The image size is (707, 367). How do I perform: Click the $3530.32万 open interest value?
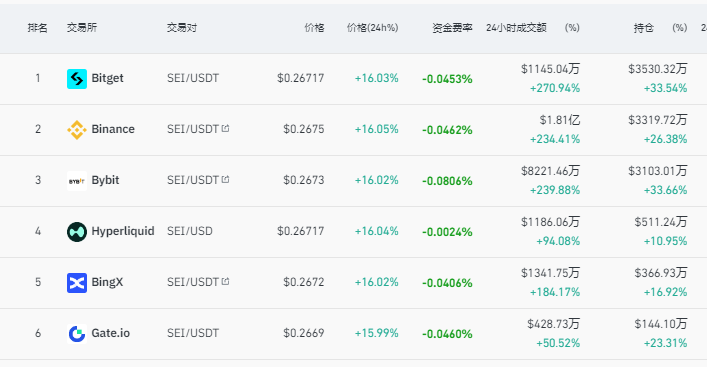658,69
